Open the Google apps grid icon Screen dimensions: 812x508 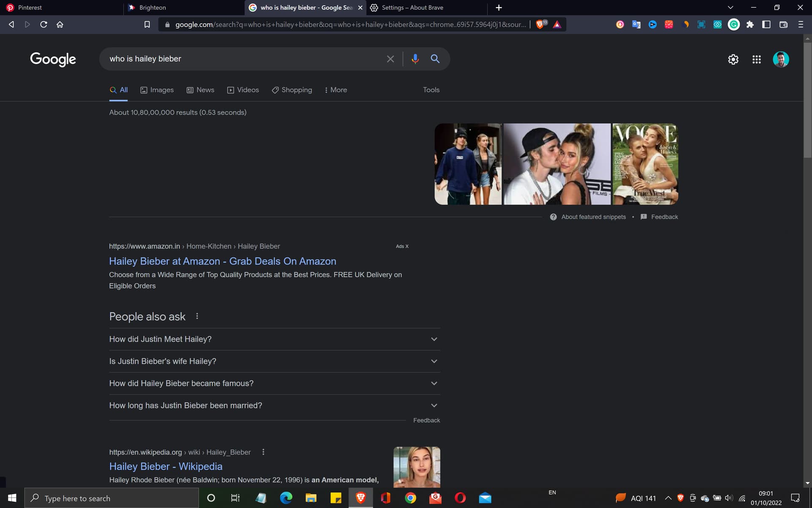pyautogui.click(x=757, y=59)
